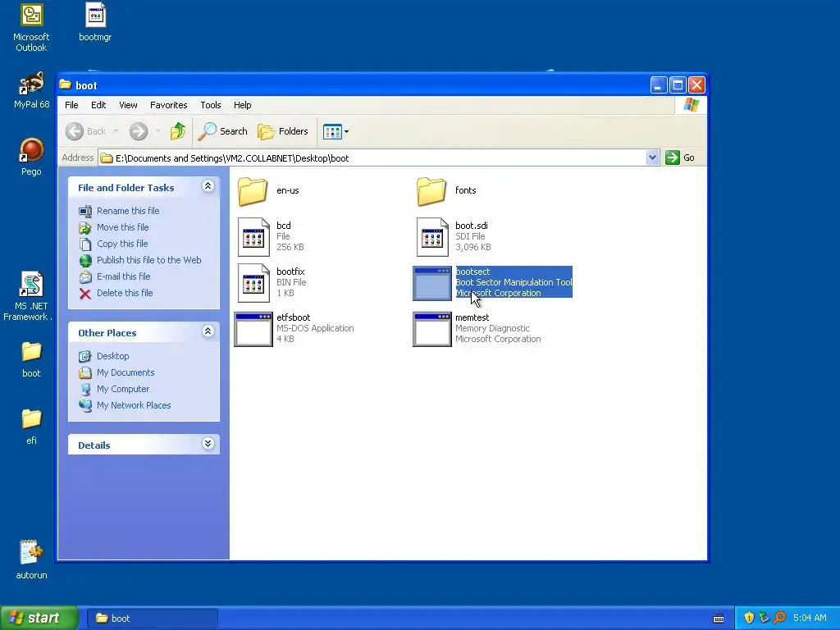840x630 pixels.
Task: Select the bootsect application icon
Action: click(x=431, y=283)
